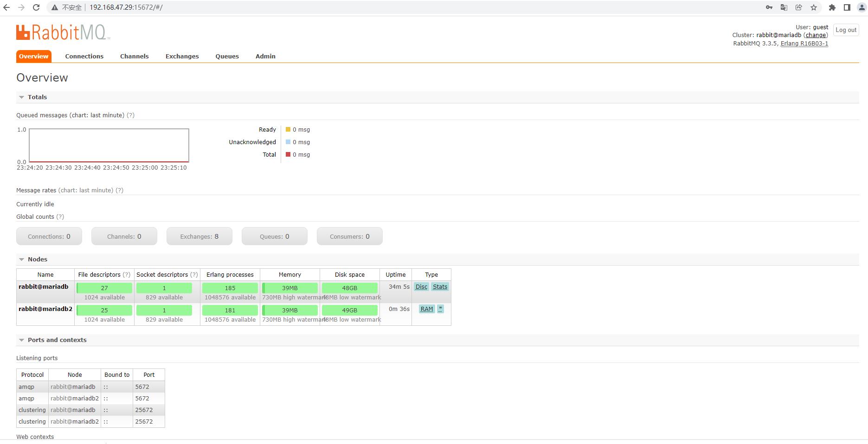Image resolution: width=868 pixels, height=444 pixels.
Task: Open node rabbit@mariadb2 details
Action: point(45,309)
